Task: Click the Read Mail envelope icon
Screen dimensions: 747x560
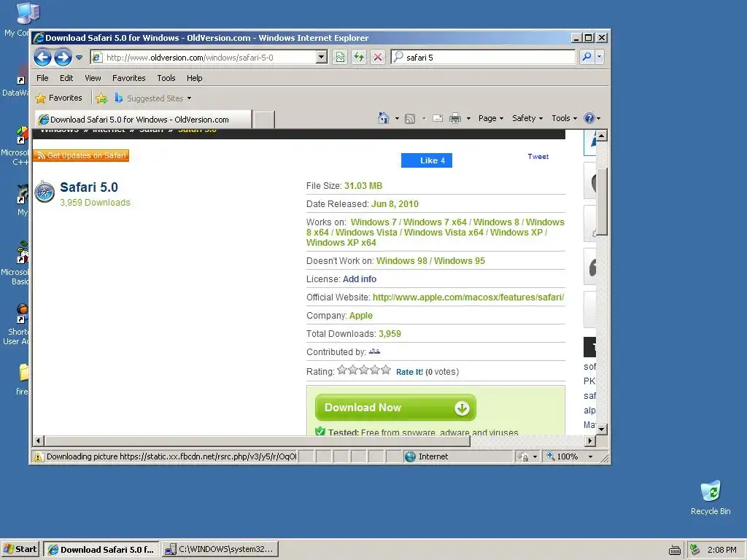Action: 438,118
